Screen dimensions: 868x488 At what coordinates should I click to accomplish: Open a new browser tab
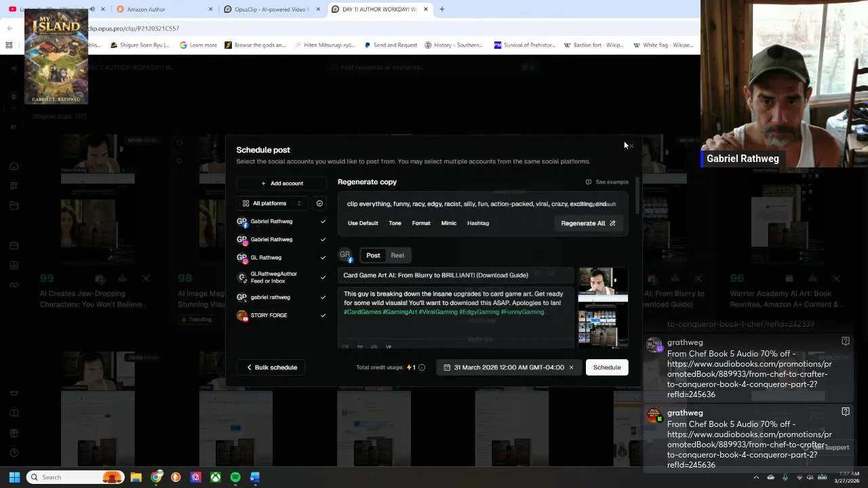click(x=441, y=9)
